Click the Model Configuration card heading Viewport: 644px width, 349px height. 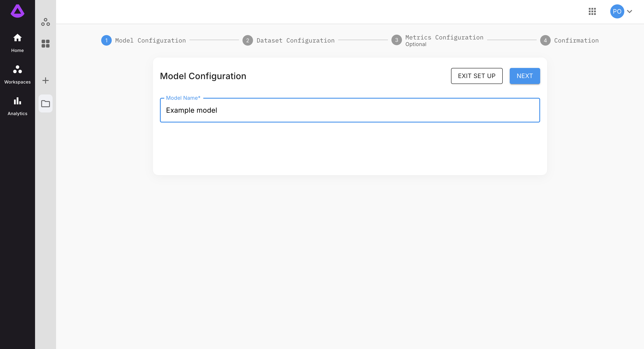tap(203, 76)
